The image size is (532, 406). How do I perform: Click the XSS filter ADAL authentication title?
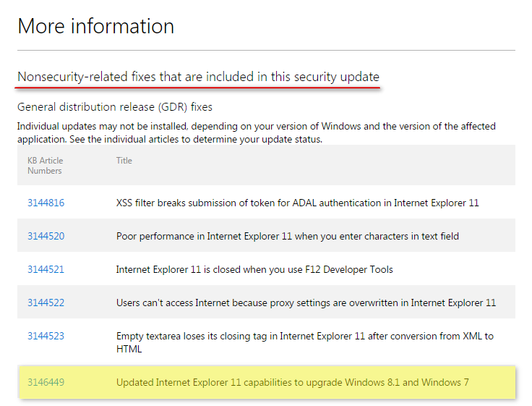(297, 203)
